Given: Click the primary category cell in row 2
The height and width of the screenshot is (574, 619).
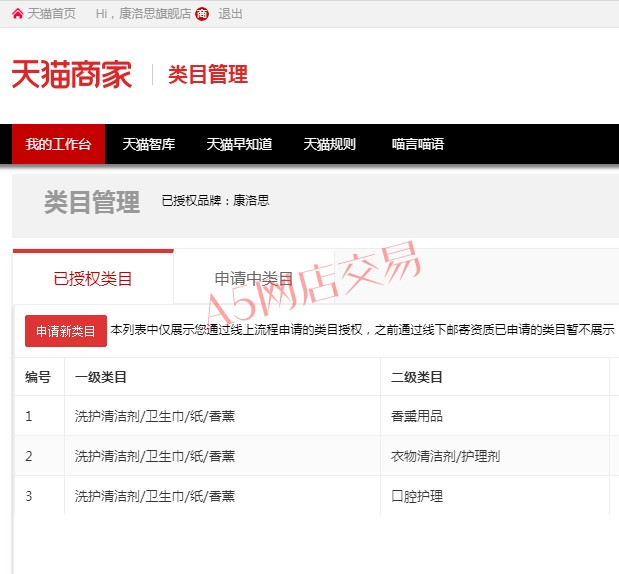Looking at the screenshot, I should [x=223, y=456].
